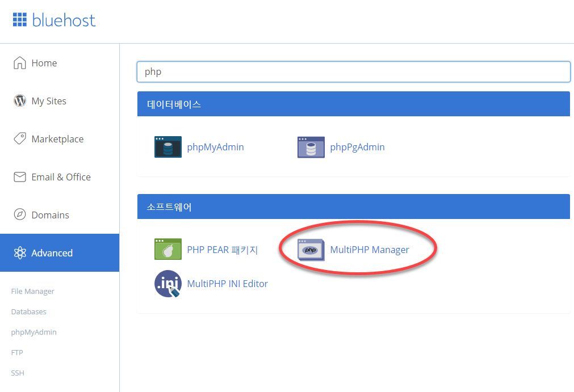Select the My Sites WordPress icon
This screenshot has height=392, width=574.
(20, 101)
